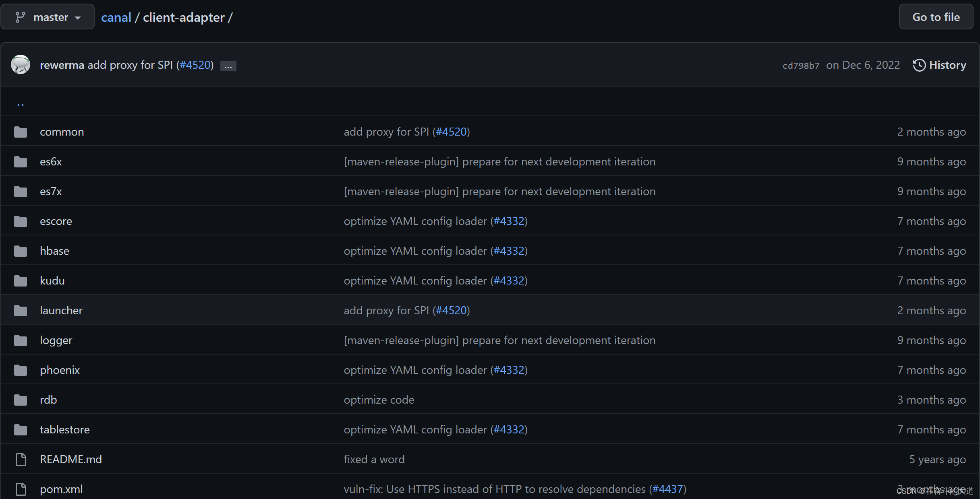Open the es7x folder
This screenshot has width=980, height=499.
click(51, 192)
